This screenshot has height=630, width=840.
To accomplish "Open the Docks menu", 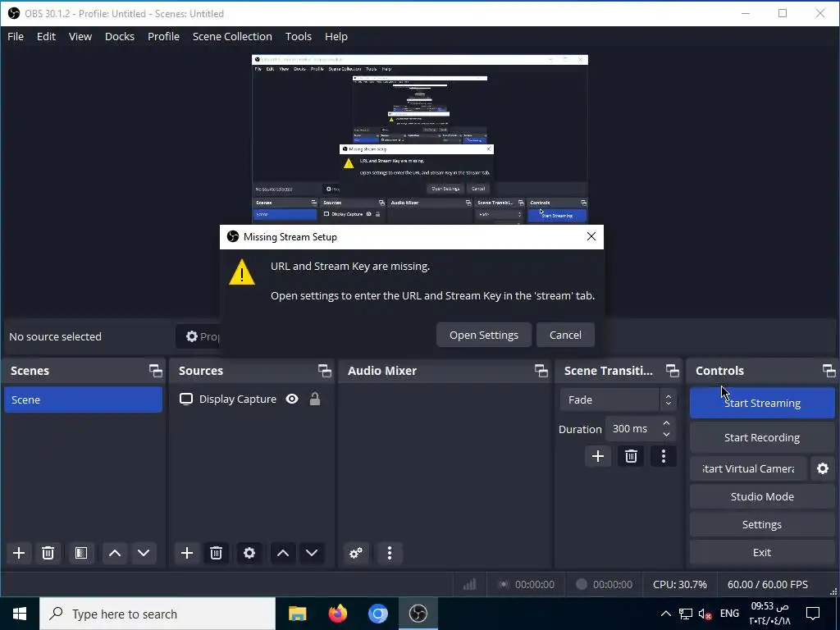I will tap(120, 36).
